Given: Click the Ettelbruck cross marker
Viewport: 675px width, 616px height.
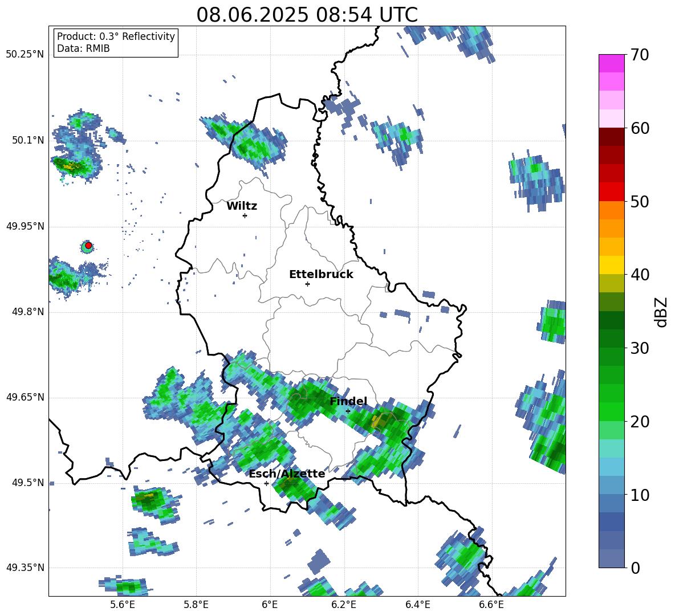Looking at the screenshot, I should pos(307,284).
